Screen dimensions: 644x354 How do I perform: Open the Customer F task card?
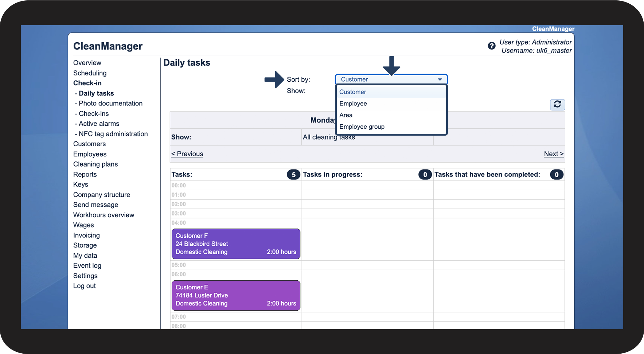[236, 244]
